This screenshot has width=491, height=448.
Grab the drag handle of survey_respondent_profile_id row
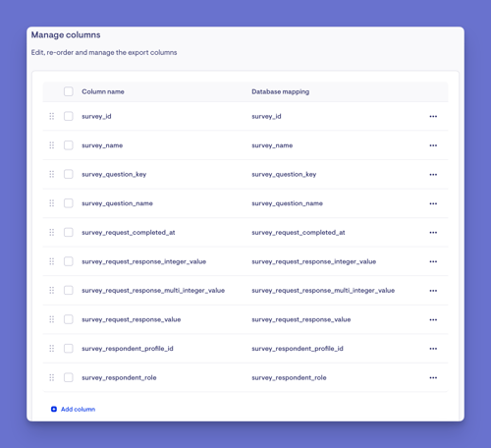52,349
